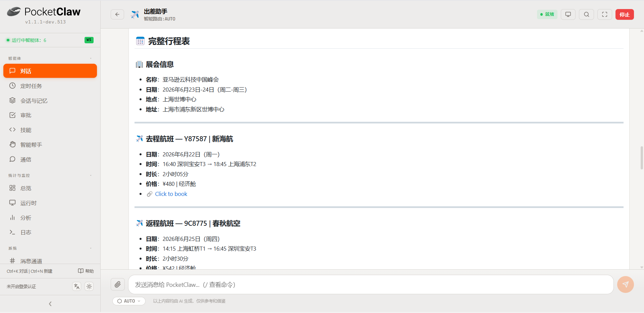644x313 pixels.
Task: Click the 上海市浦东新区世博中心 address text
Action: [x=194, y=109]
